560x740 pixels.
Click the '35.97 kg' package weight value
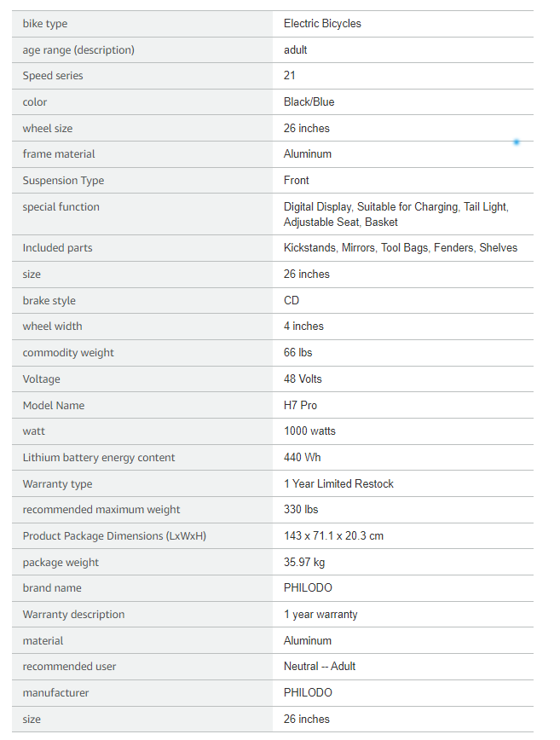pos(304,563)
